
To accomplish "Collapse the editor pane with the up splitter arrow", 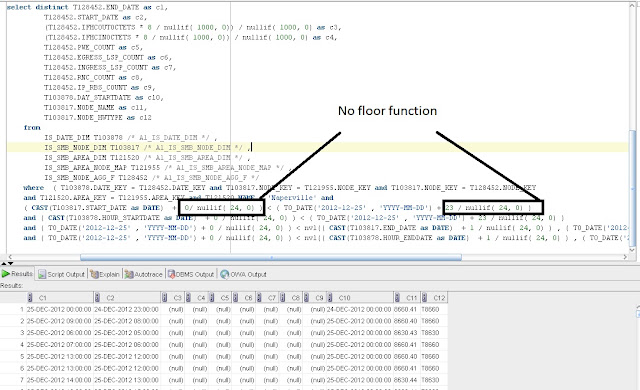I will pos(4,264).
